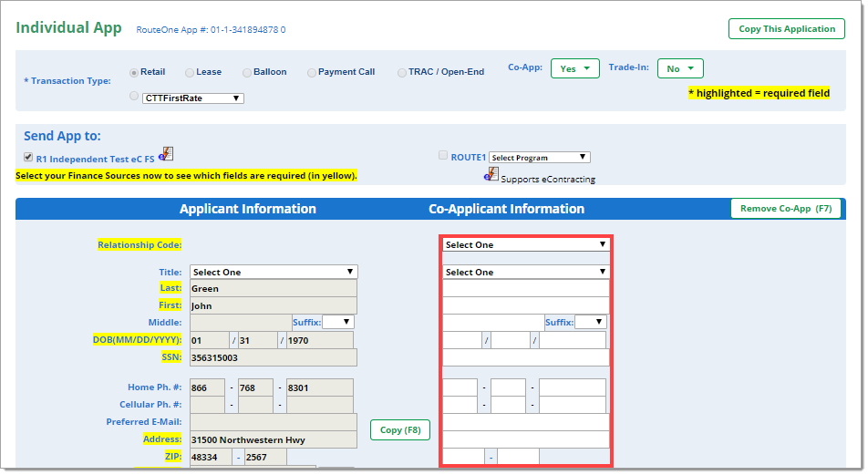Select the Lease transaction type
The width and height of the screenshot is (868, 475).
(x=190, y=73)
